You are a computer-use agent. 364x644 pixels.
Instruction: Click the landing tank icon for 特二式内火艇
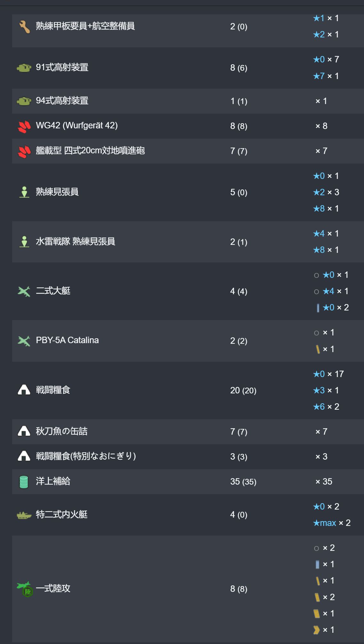coord(24,515)
